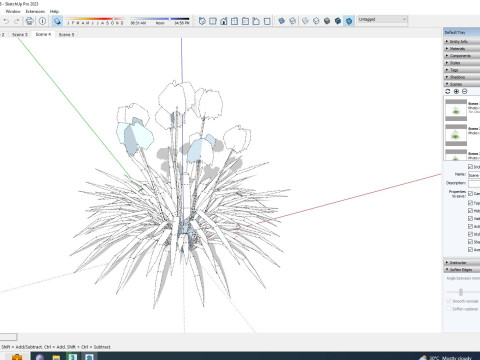Expand the Components panel
The height and width of the screenshot is (360, 480).
[462, 56]
